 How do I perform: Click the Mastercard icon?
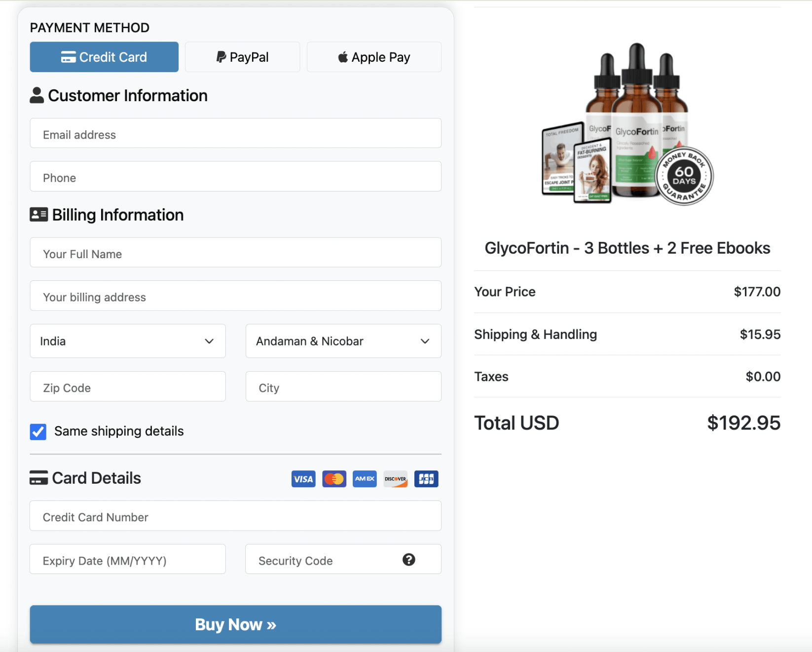[x=334, y=479]
